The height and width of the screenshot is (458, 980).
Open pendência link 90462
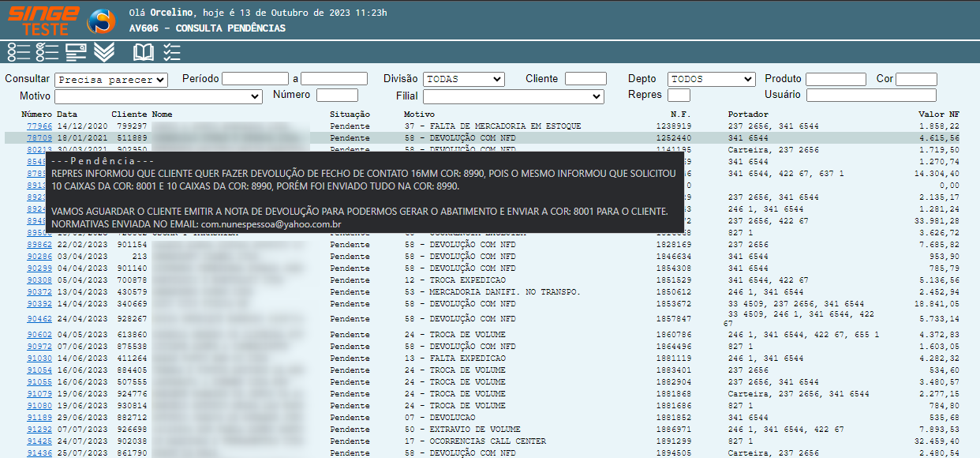39,319
